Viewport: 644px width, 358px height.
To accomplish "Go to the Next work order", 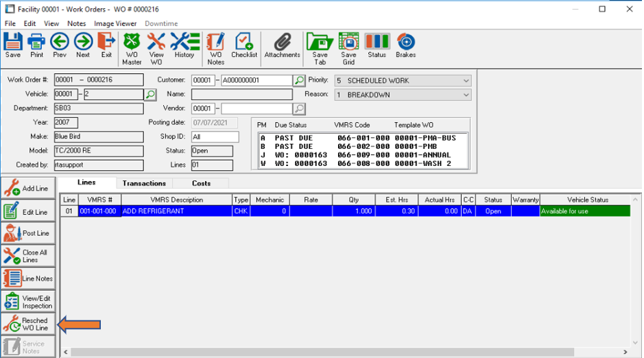I will coord(83,45).
